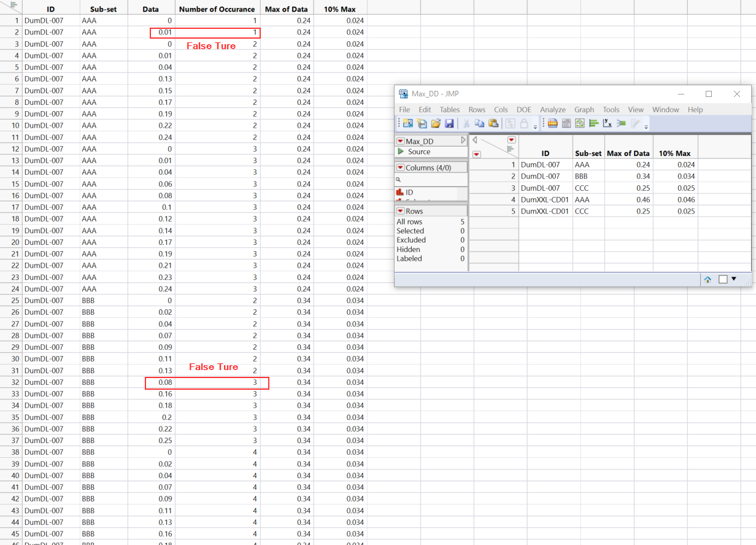Viewport: 756px width, 545px height.
Task: Click inside the Columns search field
Action: [430, 179]
